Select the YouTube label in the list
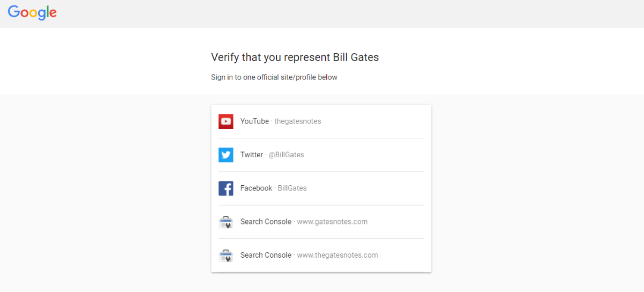 tap(254, 121)
